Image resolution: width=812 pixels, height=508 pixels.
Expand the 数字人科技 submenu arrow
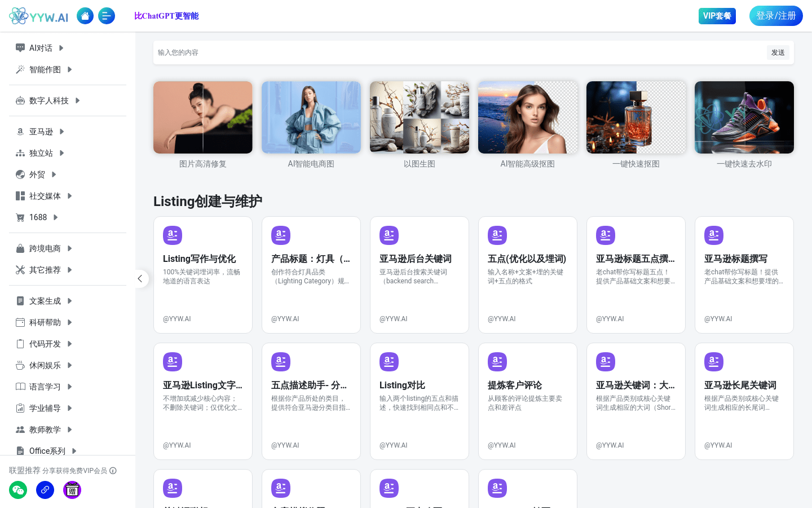[x=77, y=100]
